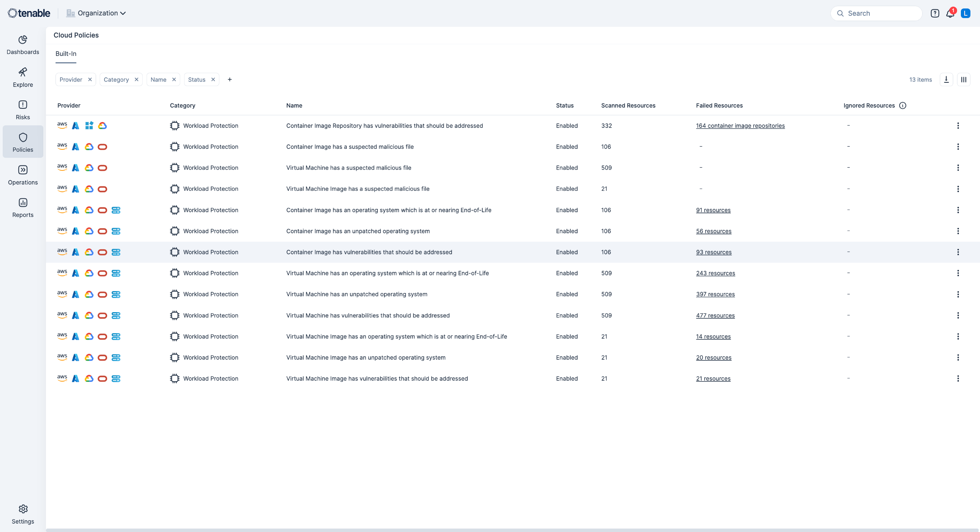Open Reports in the sidebar
Image resolution: width=980 pixels, height=532 pixels.
tap(23, 208)
